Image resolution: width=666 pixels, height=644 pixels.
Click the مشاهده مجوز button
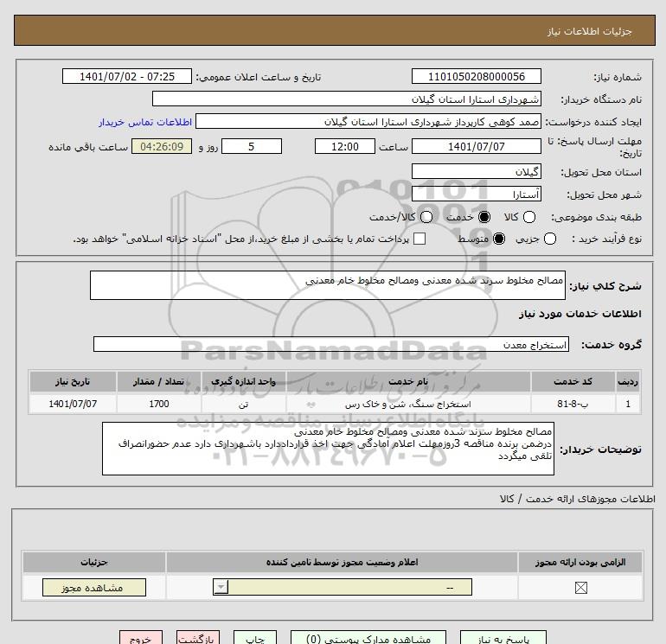[x=94, y=588]
